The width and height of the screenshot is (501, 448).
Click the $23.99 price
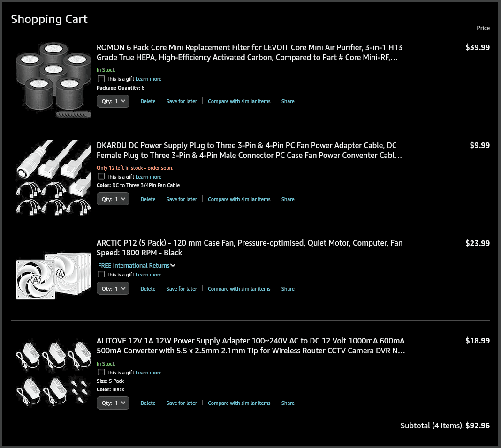tap(478, 244)
